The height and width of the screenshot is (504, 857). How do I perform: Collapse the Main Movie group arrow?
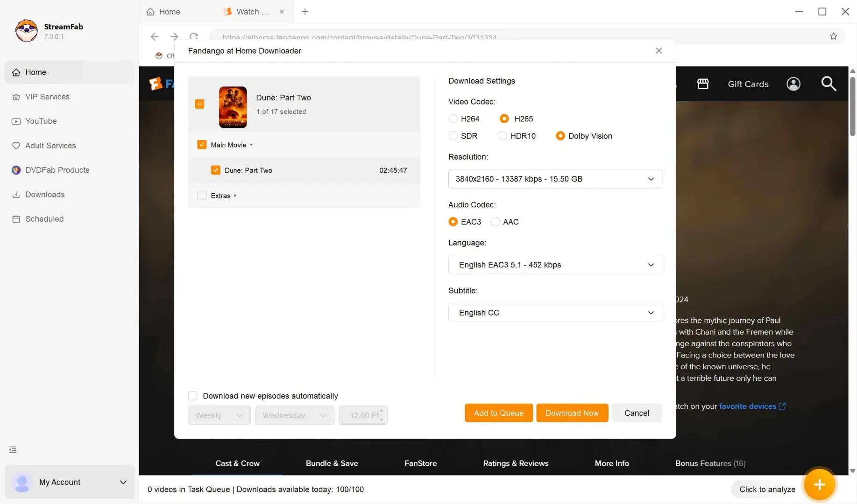(x=251, y=145)
